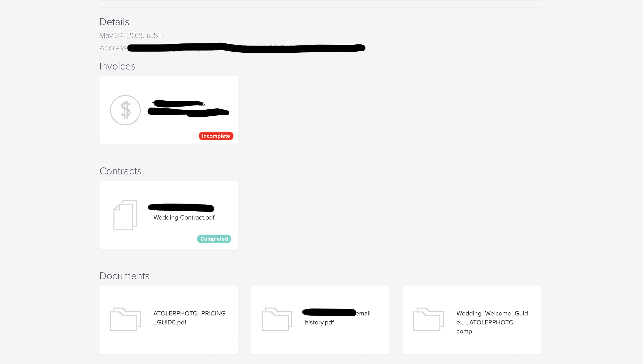The height and width of the screenshot is (364, 643).
Task: Open the Wedding Contract.pdf link
Action: coord(184,218)
